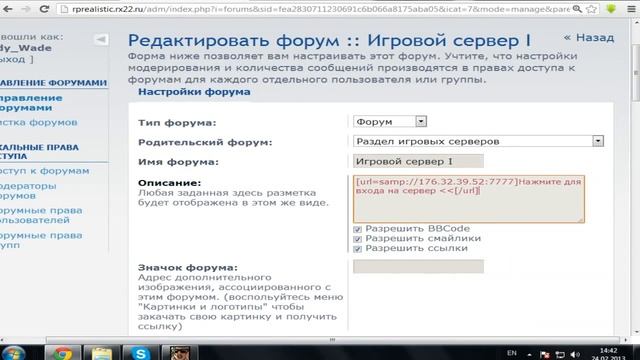Click the vertical scrollbar down arrow
Screen dimensions: 640x360
pyautogui.click(x=636, y=332)
